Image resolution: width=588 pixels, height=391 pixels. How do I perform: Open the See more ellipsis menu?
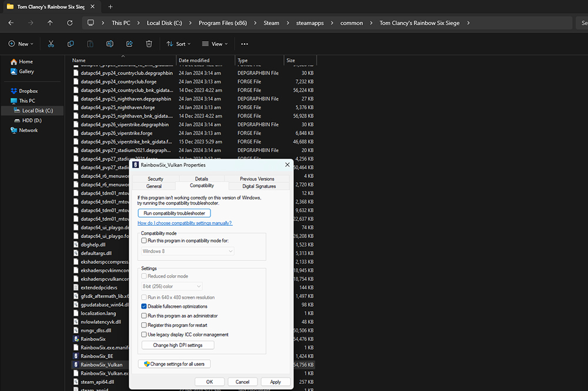245,44
